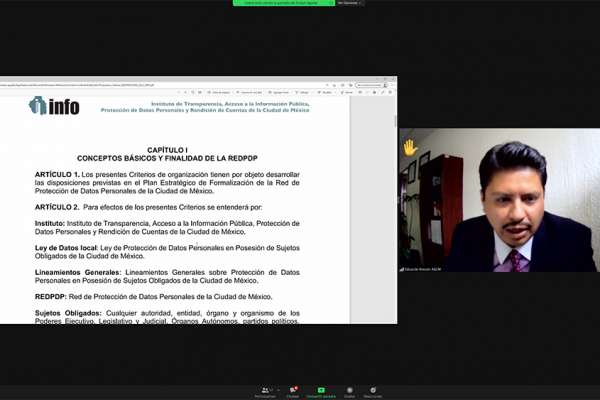Click the green screen-sharing notification bar
Viewport: 600px width, 400px height.
pyautogui.click(x=284, y=3)
